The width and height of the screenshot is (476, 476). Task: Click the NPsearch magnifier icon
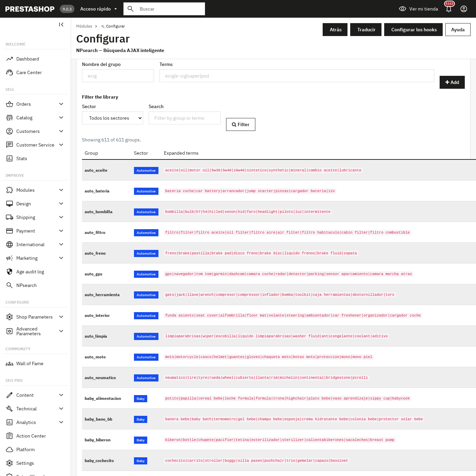click(x=10, y=285)
